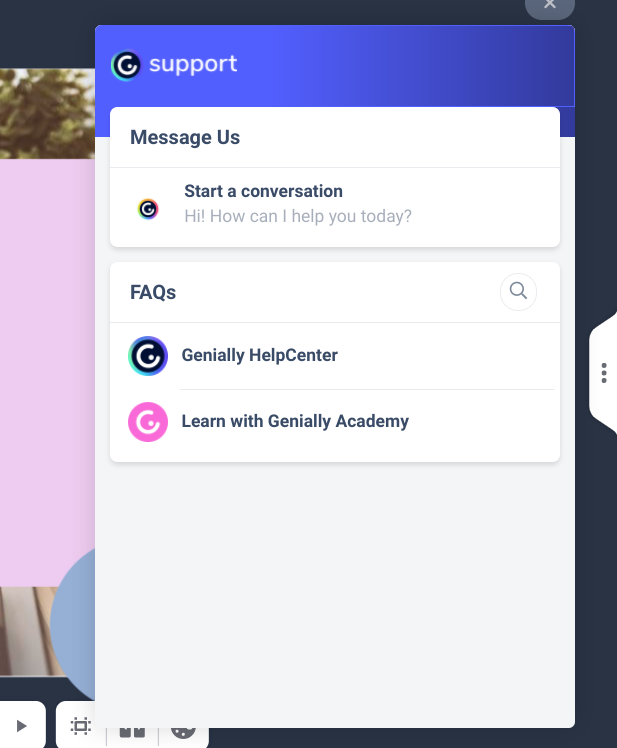The height and width of the screenshot is (748, 617).
Task: Click the partially hidden pages view icon
Action: tap(132, 732)
